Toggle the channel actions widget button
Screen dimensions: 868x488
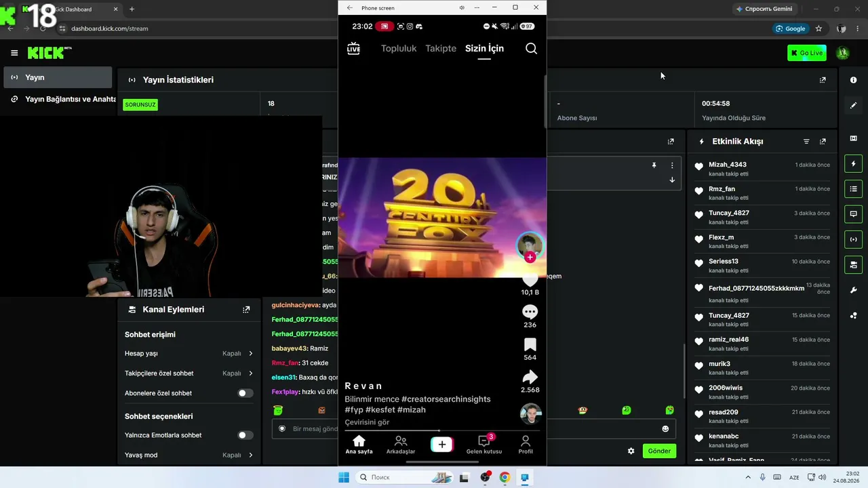point(853,264)
